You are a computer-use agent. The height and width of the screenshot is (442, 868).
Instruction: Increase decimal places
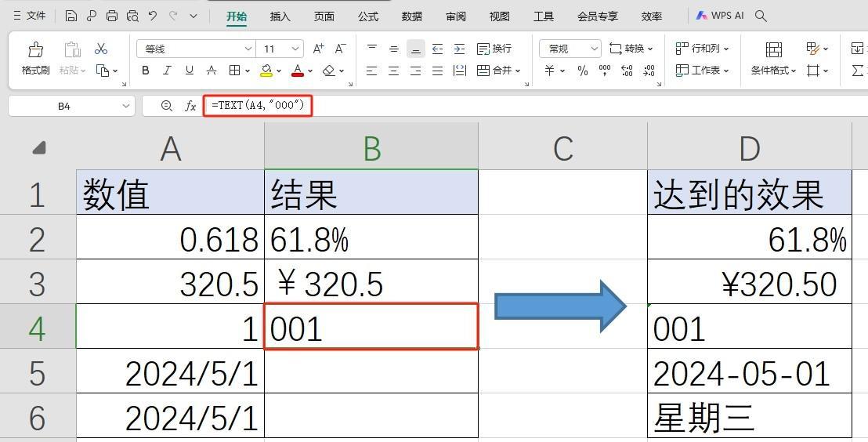click(627, 71)
